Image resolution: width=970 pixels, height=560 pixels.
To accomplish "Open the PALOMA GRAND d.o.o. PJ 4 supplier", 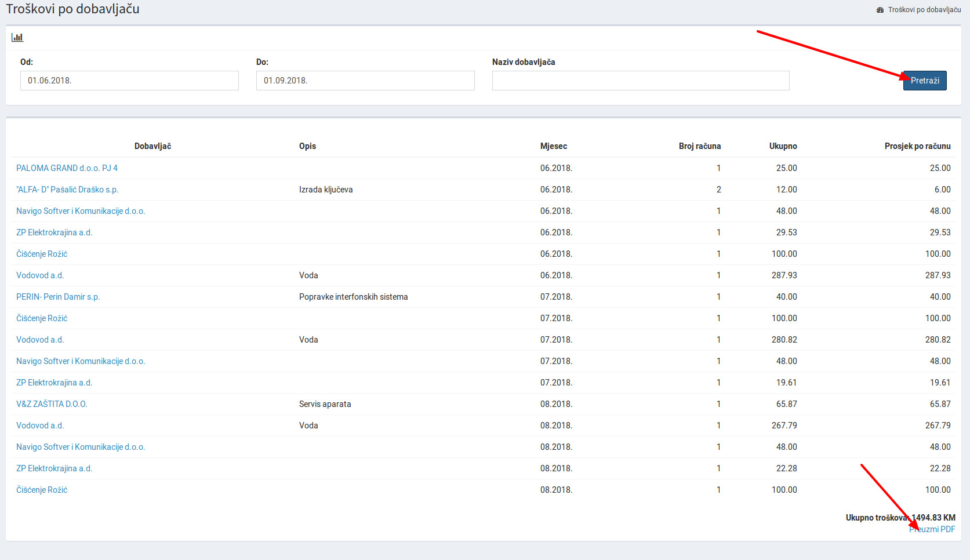I will coord(67,168).
